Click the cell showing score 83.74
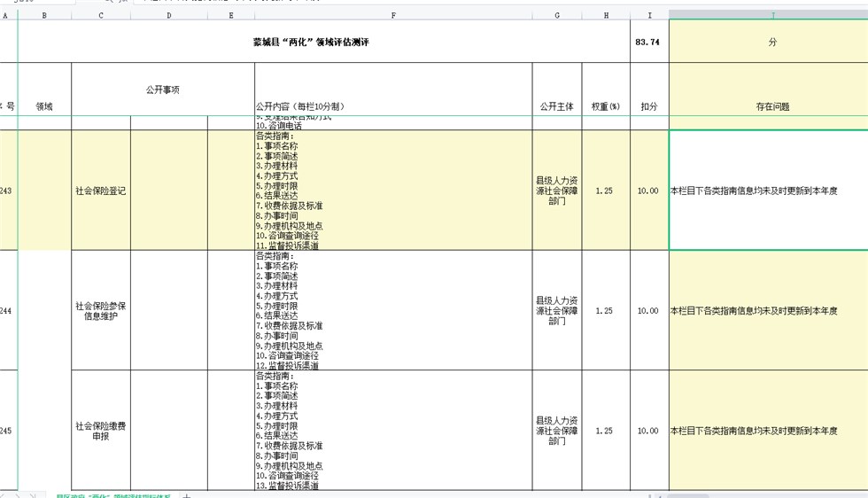868x498 pixels. tap(649, 42)
